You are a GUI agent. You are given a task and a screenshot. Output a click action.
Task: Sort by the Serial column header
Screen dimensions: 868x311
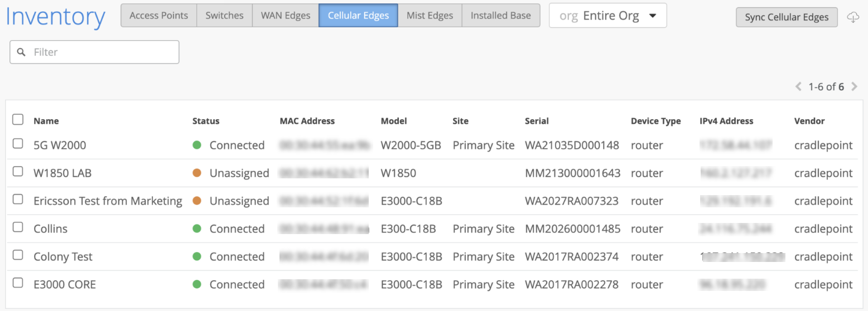click(x=537, y=121)
